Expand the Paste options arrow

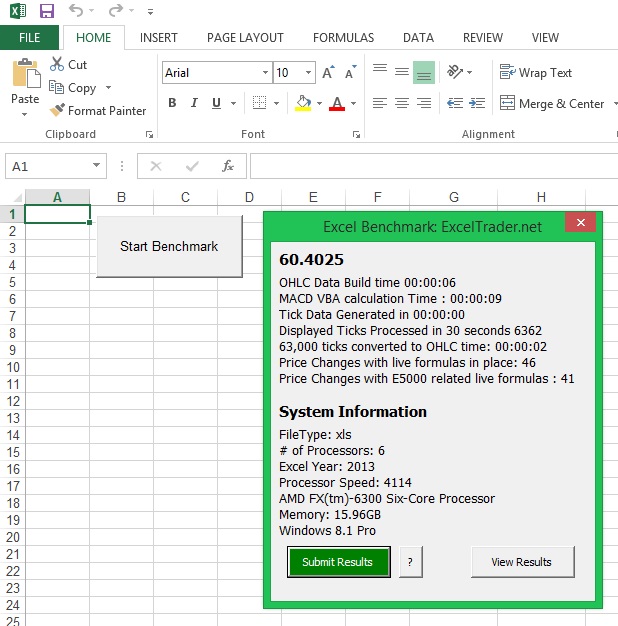pyautogui.click(x=25, y=115)
